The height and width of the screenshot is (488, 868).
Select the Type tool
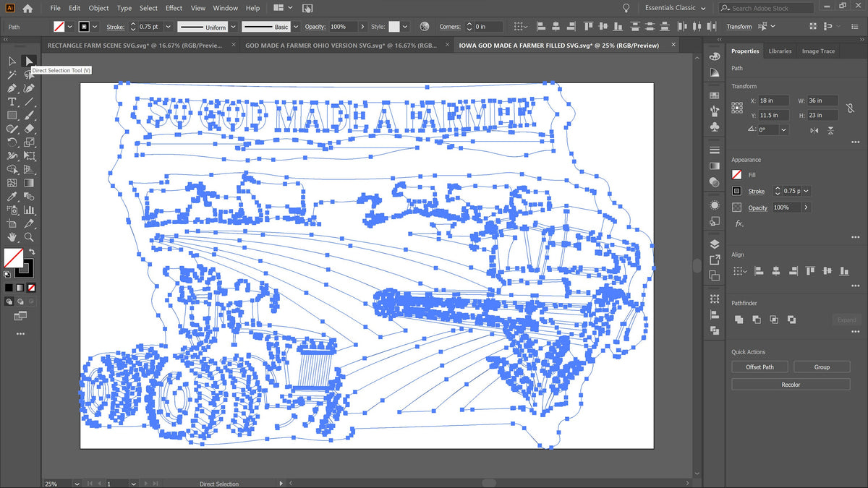[x=12, y=102]
